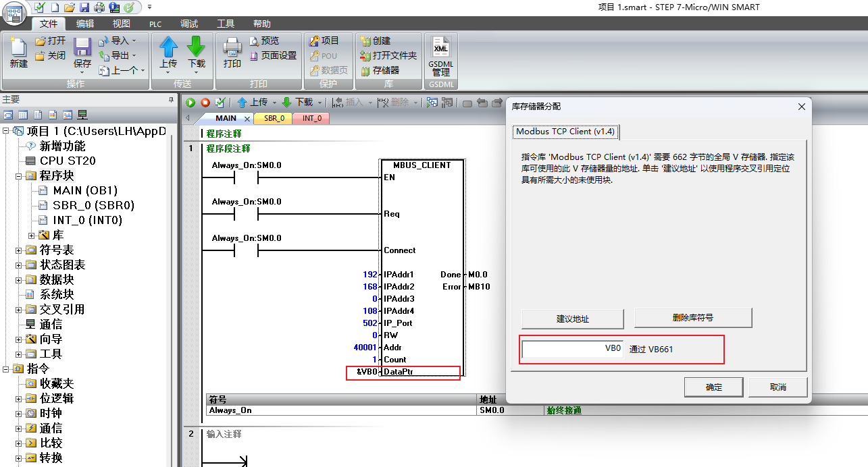This screenshot has width=868, height=467.
Task: Switch to the 编辑 ribbon tab
Action: 85,24
